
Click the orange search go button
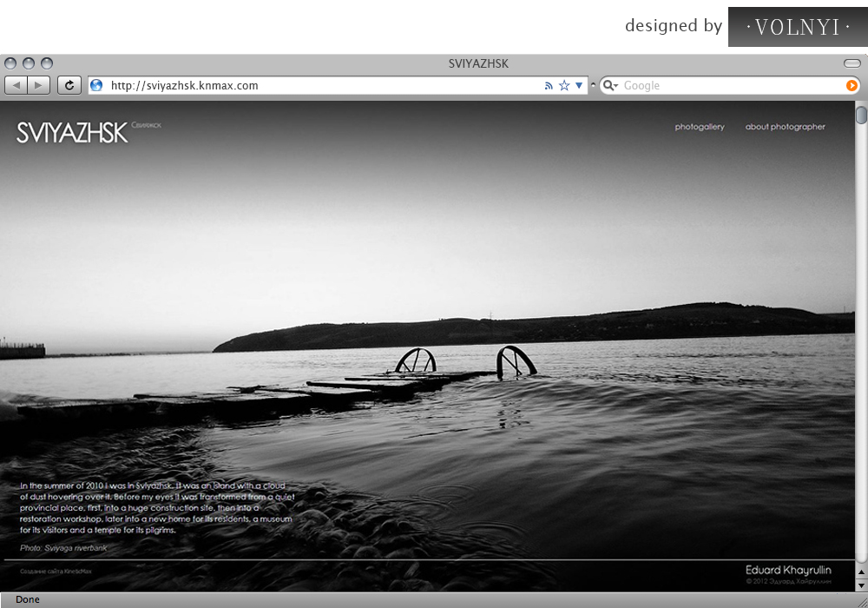pos(852,85)
